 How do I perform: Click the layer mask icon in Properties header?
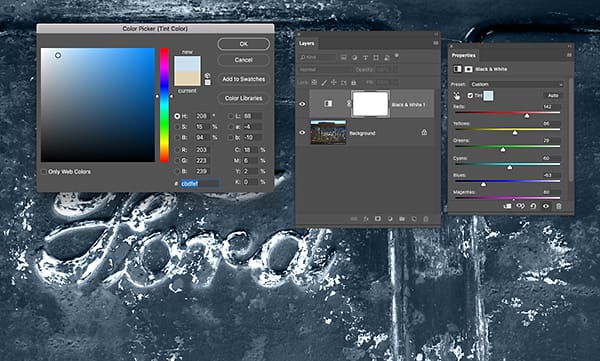468,69
